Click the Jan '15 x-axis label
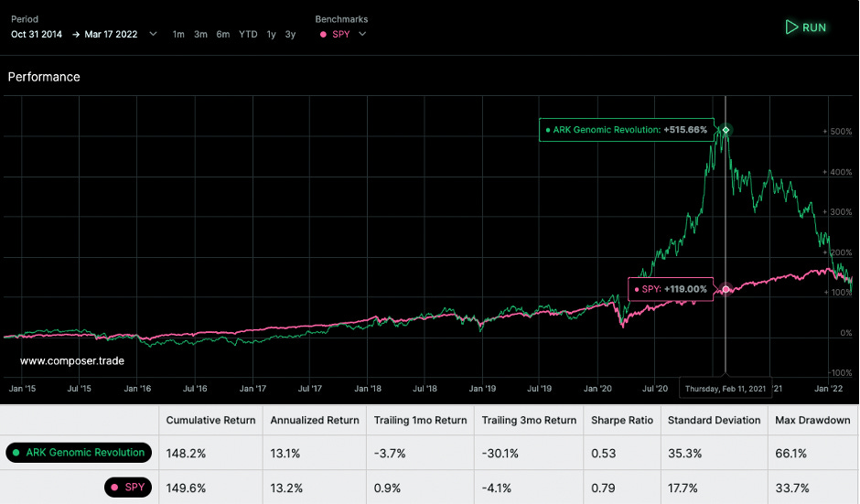 point(22,388)
